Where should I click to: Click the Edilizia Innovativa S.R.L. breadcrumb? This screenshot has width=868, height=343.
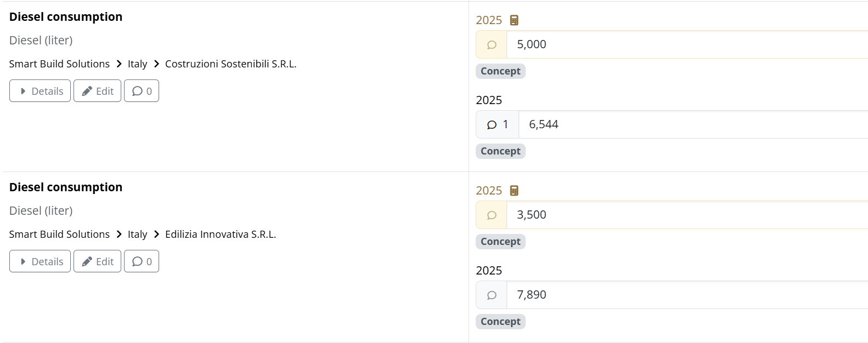click(x=221, y=235)
